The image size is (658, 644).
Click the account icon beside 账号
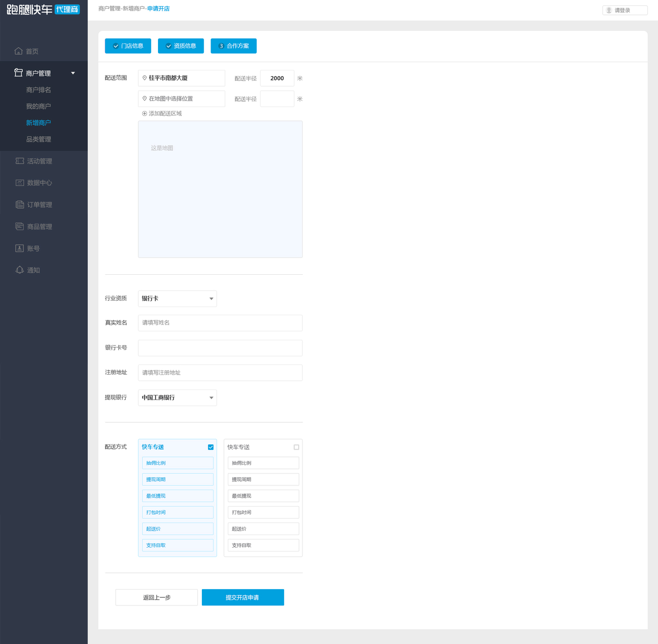coord(20,248)
